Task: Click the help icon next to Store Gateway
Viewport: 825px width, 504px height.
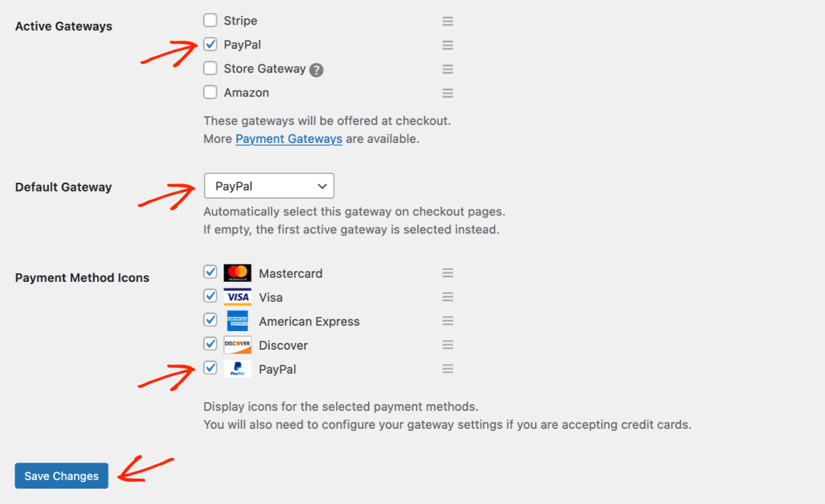Action: (x=317, y=68)
